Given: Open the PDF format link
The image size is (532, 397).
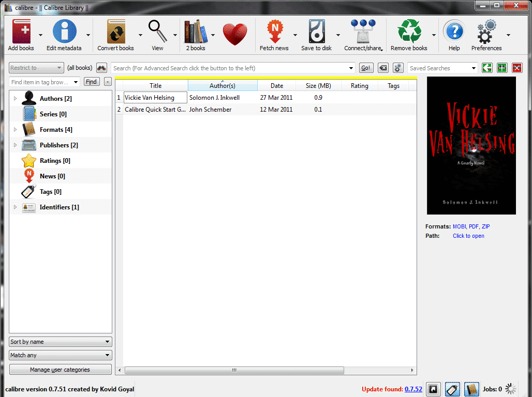Looking at the screenshot, I should point(474,226).
